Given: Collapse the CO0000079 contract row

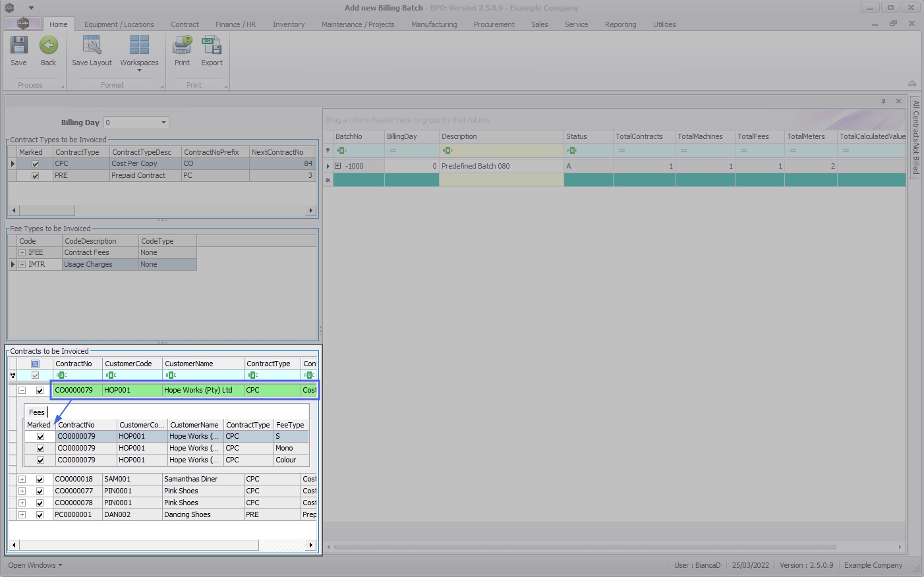Looking at the screenshot, I should click(x=22, y=391).
